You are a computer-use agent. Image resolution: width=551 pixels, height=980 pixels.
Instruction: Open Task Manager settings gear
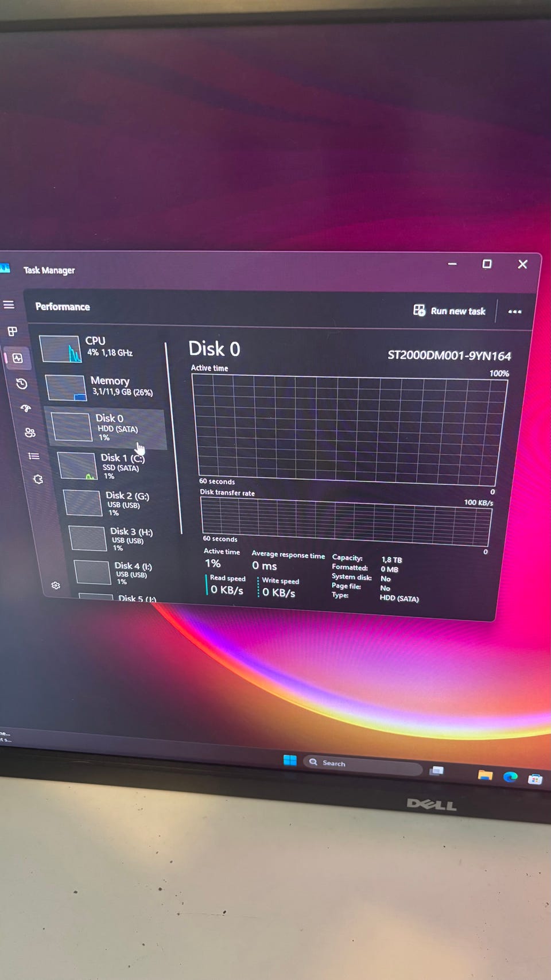coord(56,585)
